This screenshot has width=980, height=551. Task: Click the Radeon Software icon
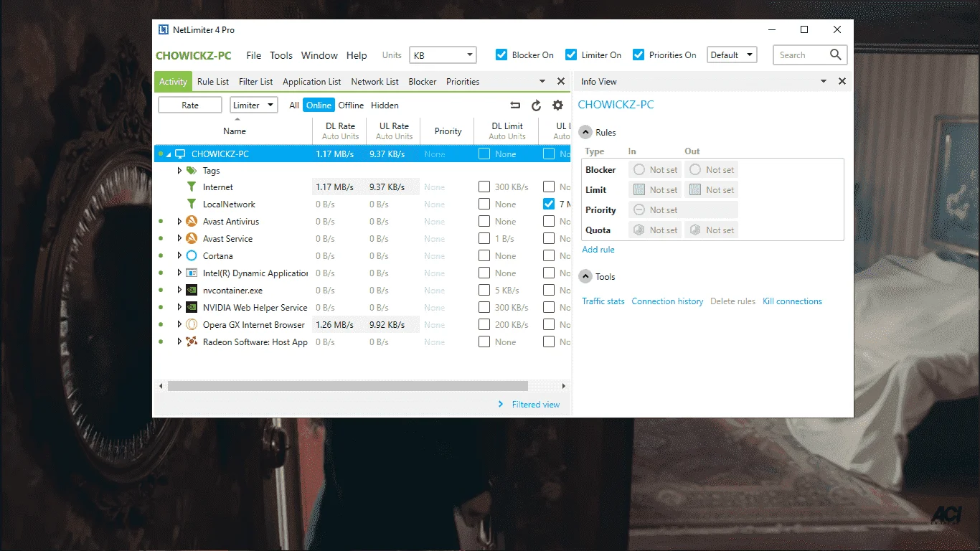[x=192, y=342]
